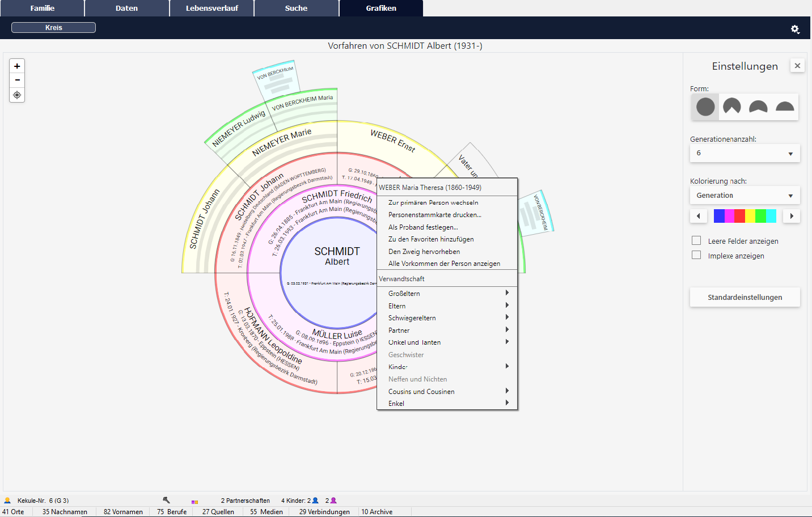Click the Kreis button
Image resolution: width=812 pixels, height=517 pixels.
tap(53, 27)
